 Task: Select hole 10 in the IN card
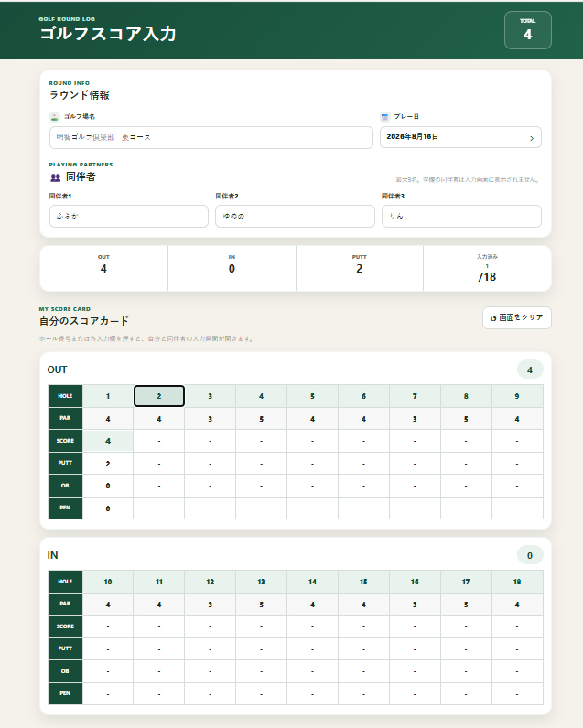point(108,582)
